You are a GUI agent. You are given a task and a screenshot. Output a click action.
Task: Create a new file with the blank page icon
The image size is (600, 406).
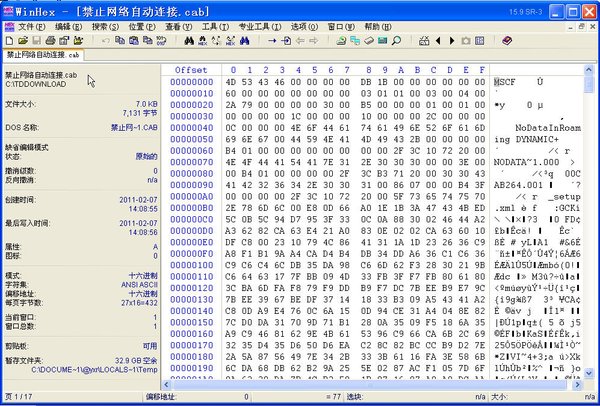tap(10, 41)
